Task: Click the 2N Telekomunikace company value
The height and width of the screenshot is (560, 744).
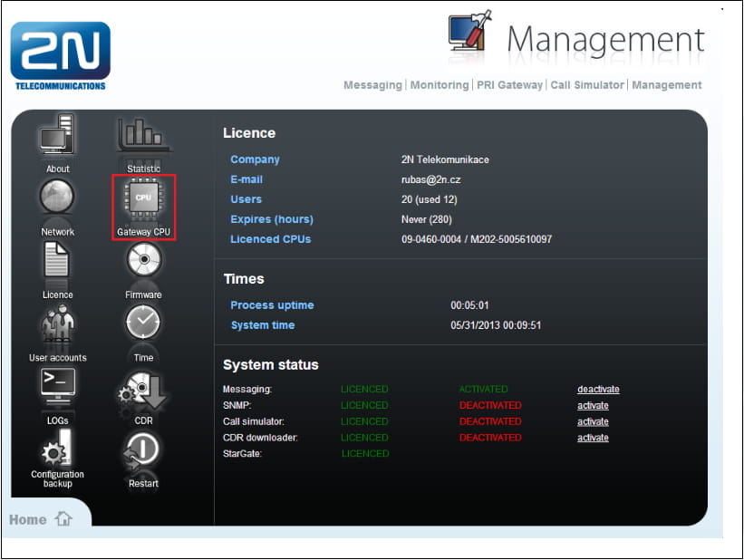Action: pos(445,159)
